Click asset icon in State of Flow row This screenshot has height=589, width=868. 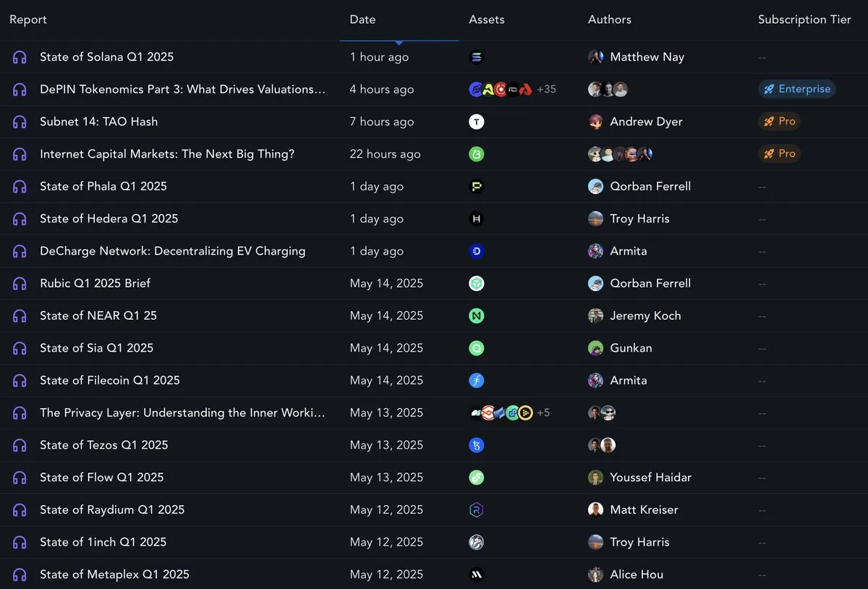(476, 478)
